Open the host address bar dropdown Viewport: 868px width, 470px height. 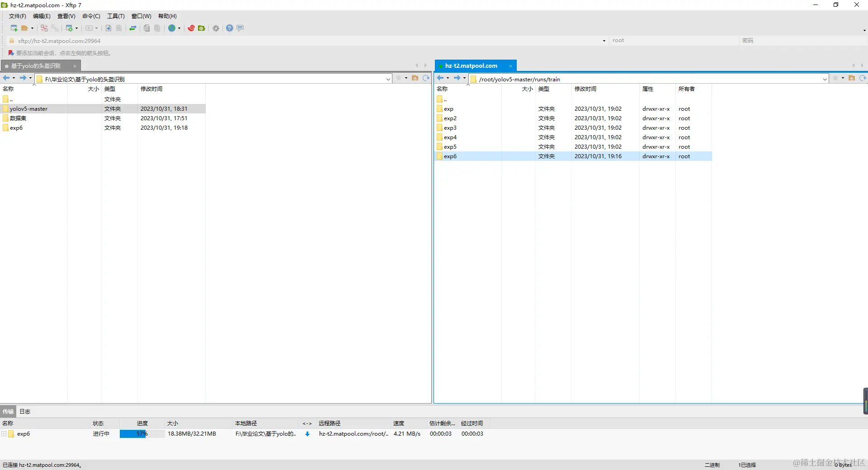point(604,41)
